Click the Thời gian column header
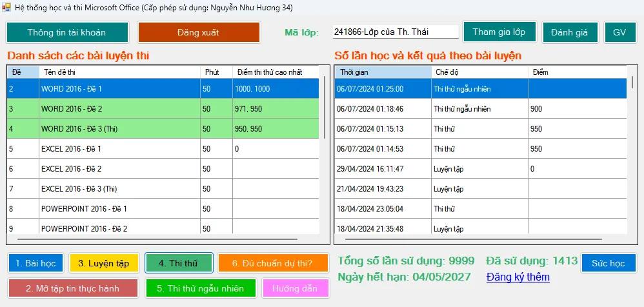The image size is (644, 307). [383, 72]
